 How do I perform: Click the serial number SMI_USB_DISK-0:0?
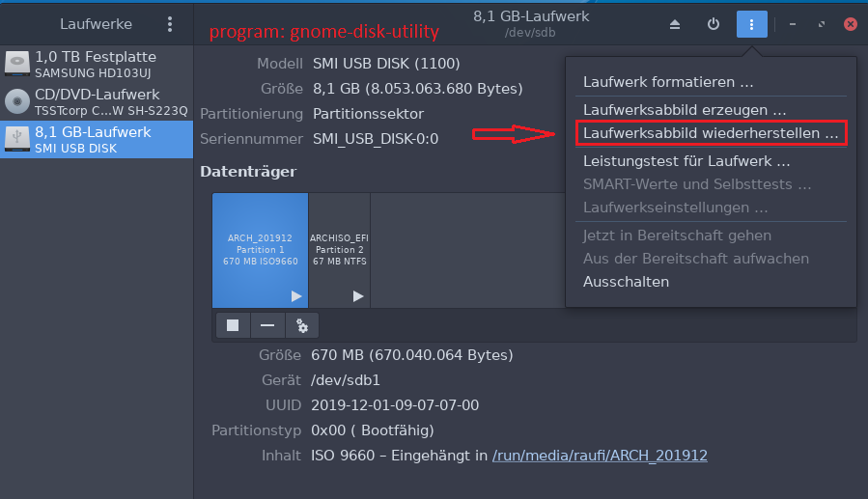(376, 139)
